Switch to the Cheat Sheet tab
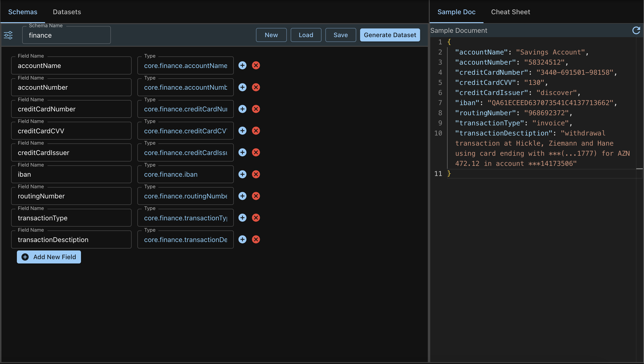Screen dimensions: 644x364 [510, 12]
